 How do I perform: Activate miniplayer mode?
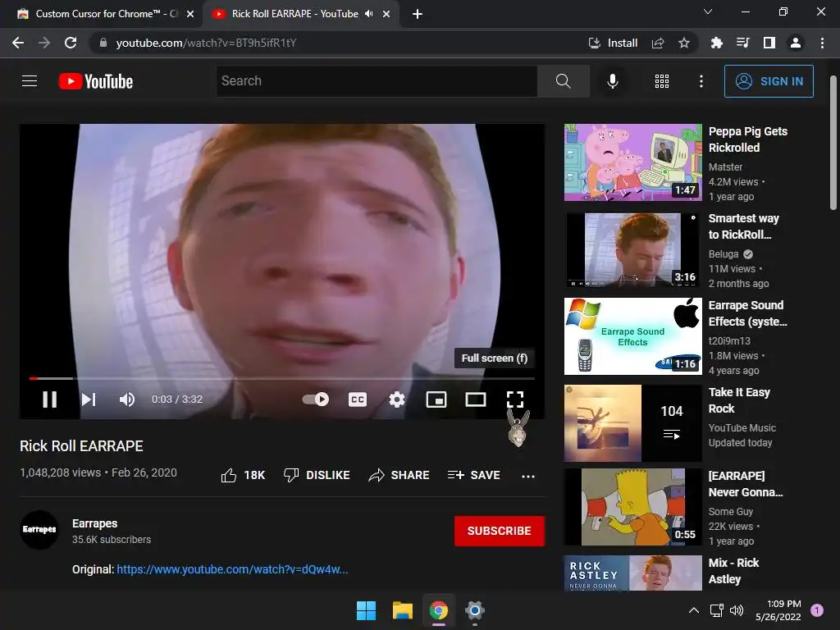[436, 399]
